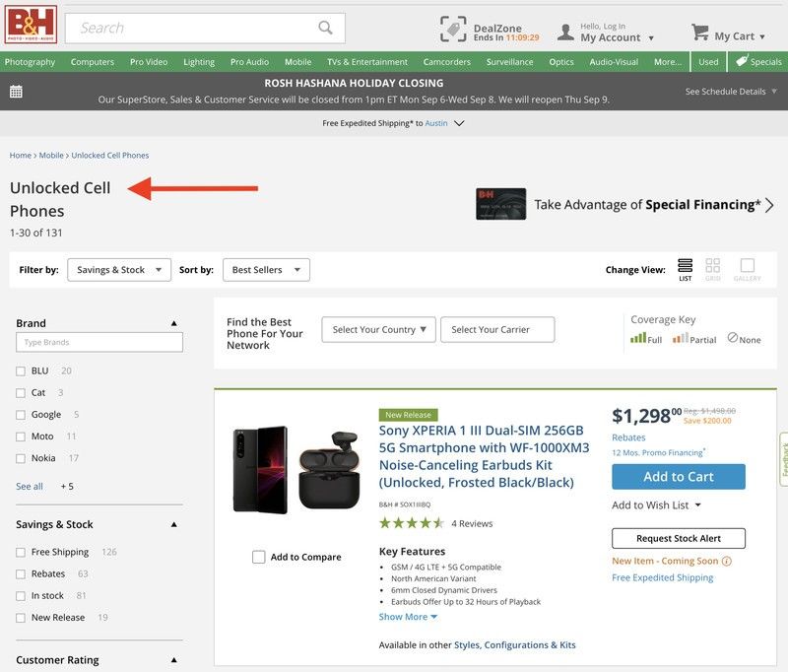Click the holiday calendar icon

coord(16,92)
